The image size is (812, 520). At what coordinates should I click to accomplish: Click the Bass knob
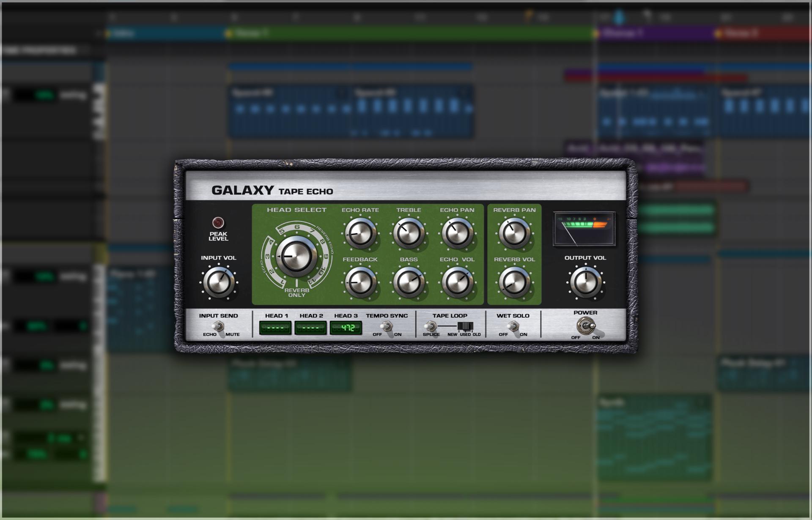(409, 282)
